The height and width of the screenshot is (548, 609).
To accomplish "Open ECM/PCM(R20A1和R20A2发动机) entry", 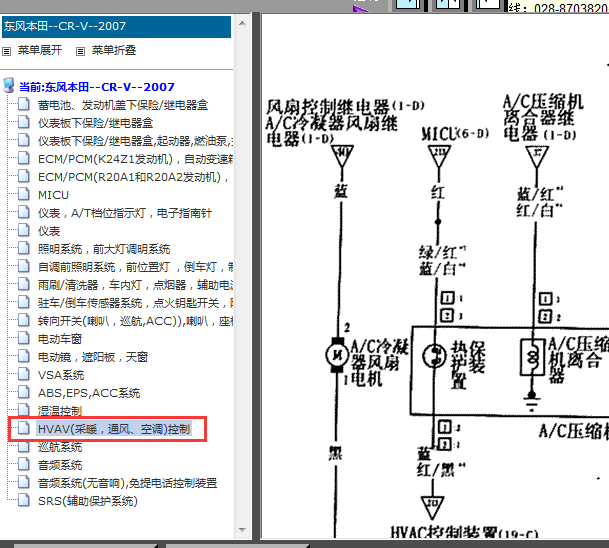I will (x=133, y=177).
